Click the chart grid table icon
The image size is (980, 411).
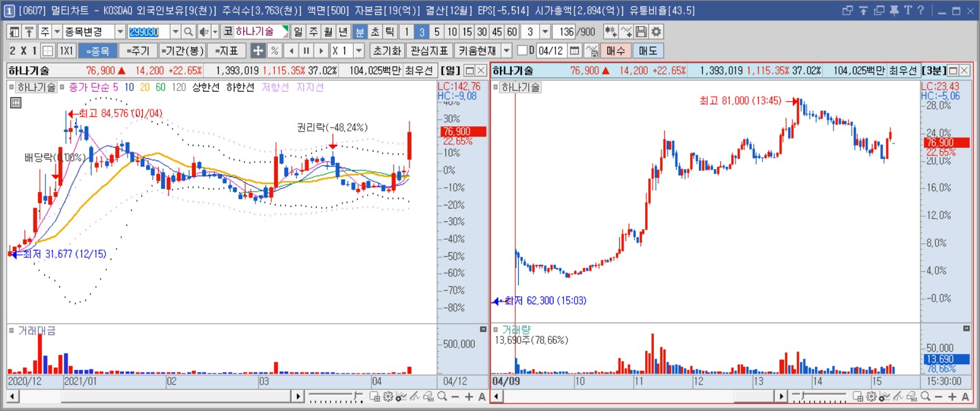pos(16,102)
